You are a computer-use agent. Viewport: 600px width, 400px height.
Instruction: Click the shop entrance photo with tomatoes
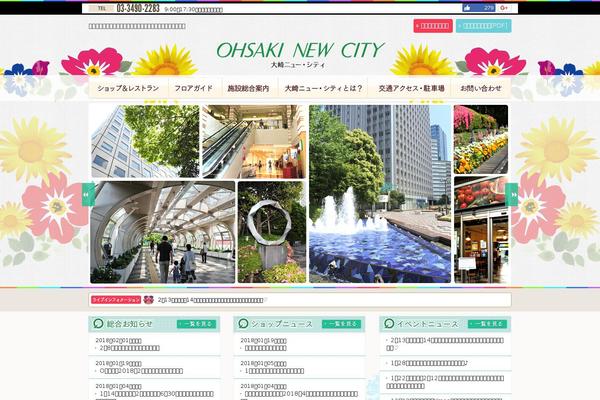[x=481, y=230]
